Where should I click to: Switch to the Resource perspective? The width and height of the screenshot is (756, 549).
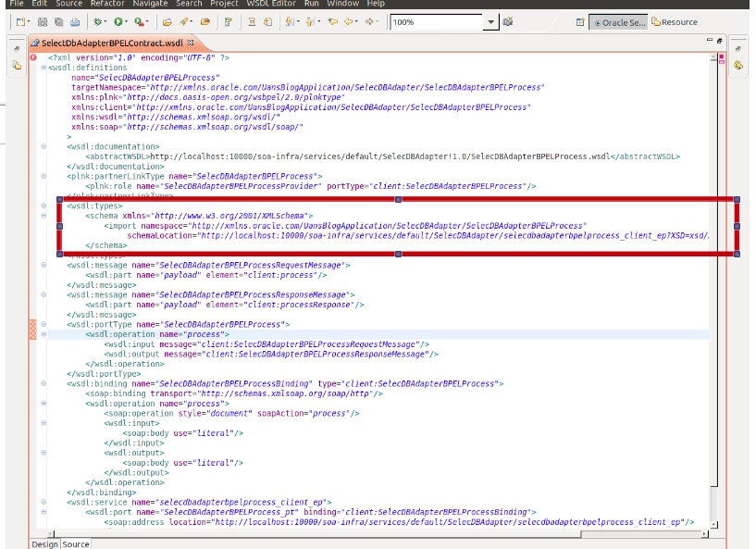(x=675, y=22)
